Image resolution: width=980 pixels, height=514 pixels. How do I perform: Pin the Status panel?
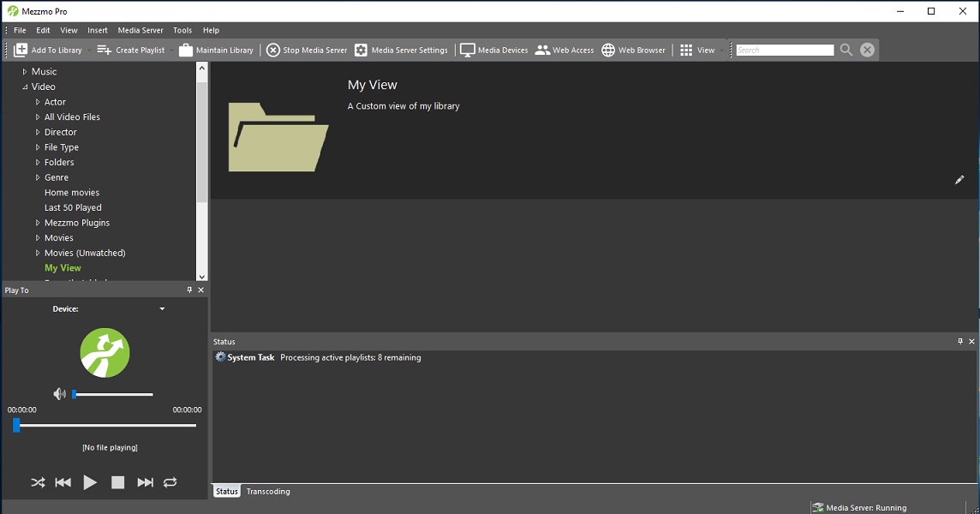960,342
